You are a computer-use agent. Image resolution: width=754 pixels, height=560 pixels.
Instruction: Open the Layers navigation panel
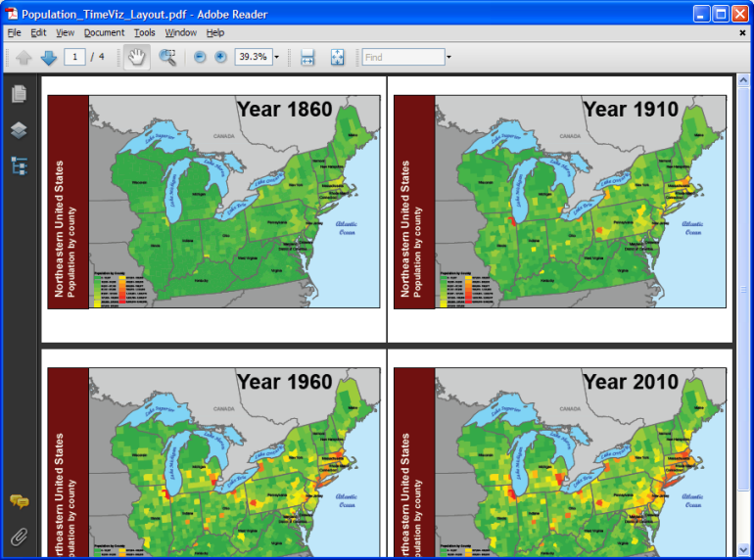[x=19, y=130]
